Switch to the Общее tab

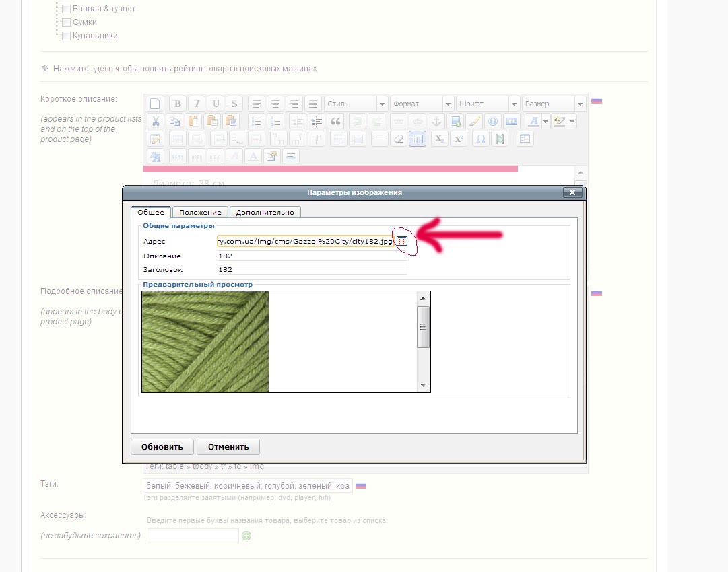(151, 212)
